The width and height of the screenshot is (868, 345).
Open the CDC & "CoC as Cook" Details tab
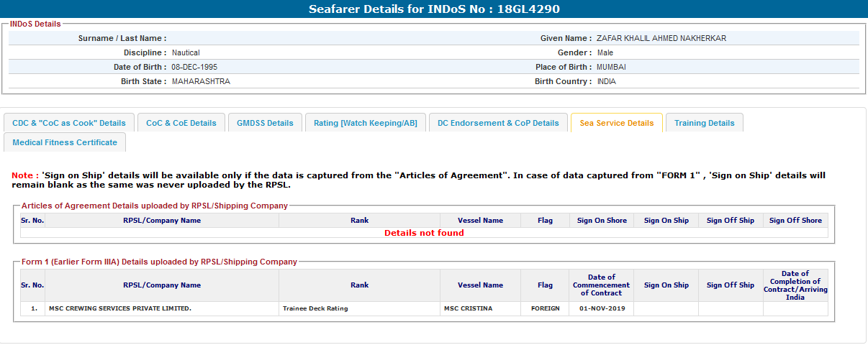pos(68,123)
